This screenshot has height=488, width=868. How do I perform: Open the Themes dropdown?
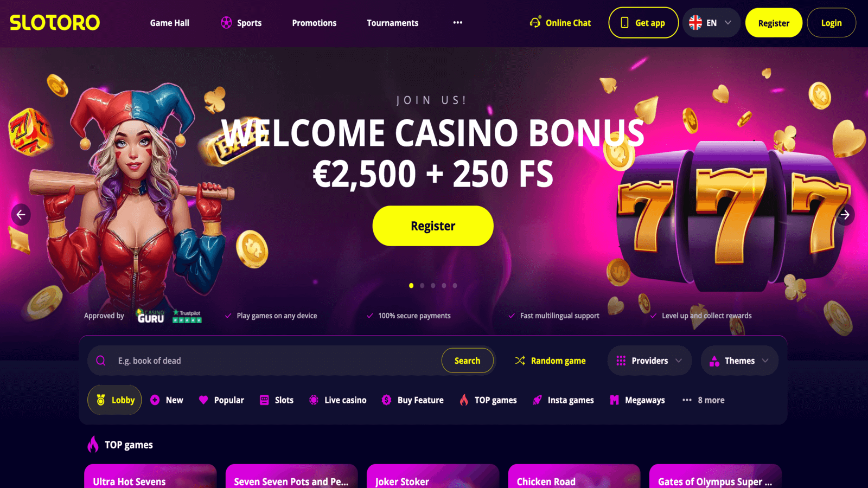pos(739,361)
